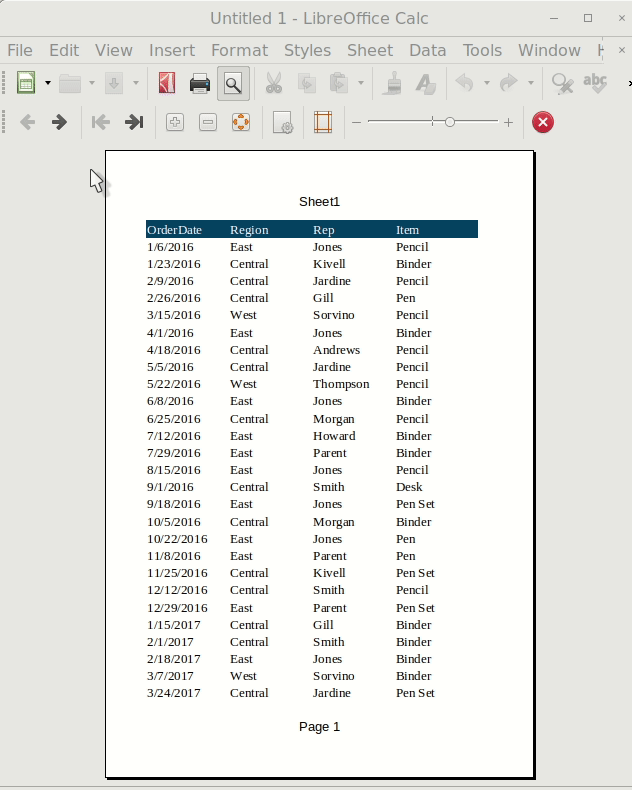
Task: Click the minus at slider's left end
Action: coord(356,122)
